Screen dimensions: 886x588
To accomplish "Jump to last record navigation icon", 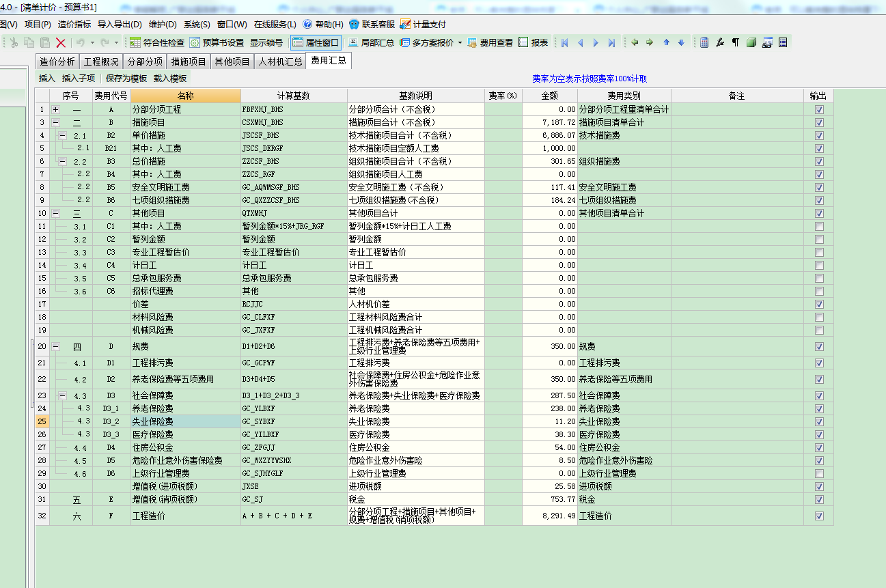I will click(611, 42).
